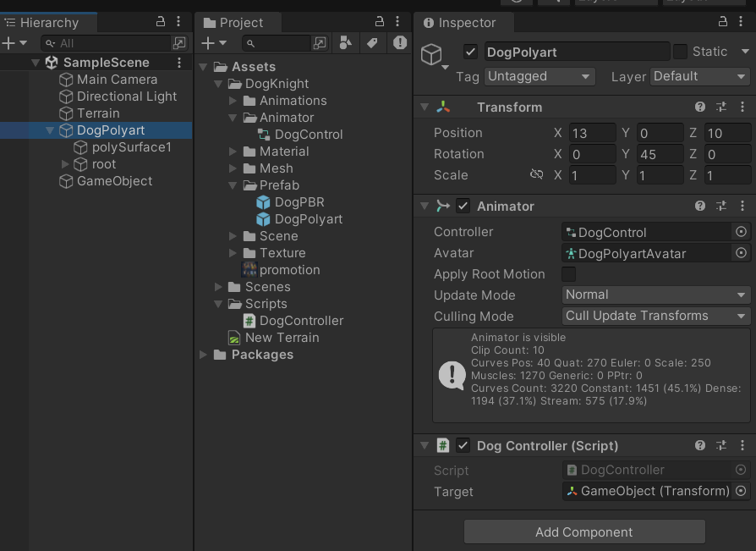This screenshot has width=756, height=551.
Task: Expand Packages folder
Action: point(204,355)
